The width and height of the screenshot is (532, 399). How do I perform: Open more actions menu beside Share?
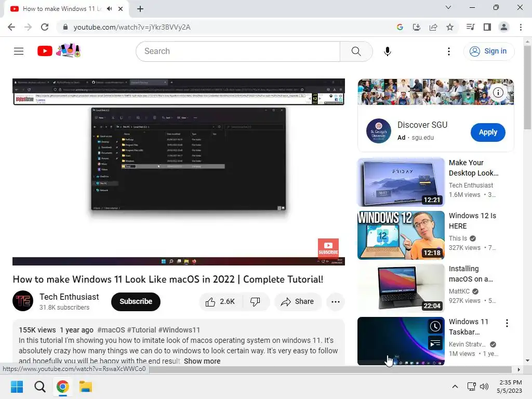pos(336,302)
